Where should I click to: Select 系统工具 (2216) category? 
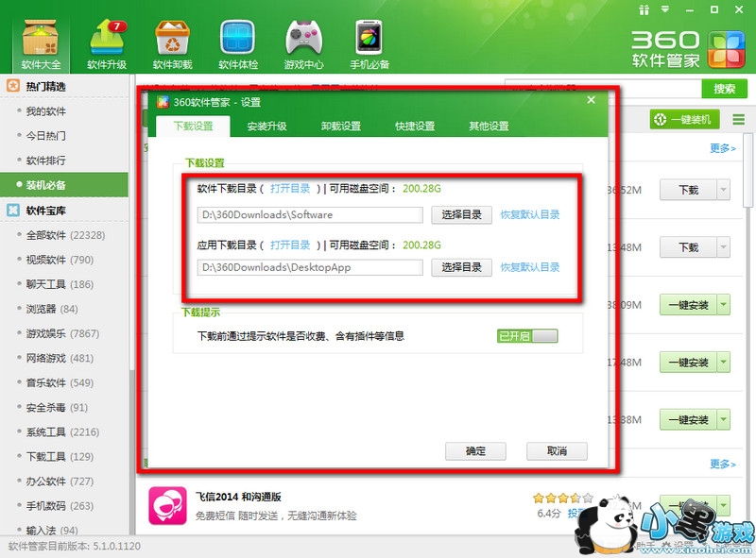pos(64,431)
